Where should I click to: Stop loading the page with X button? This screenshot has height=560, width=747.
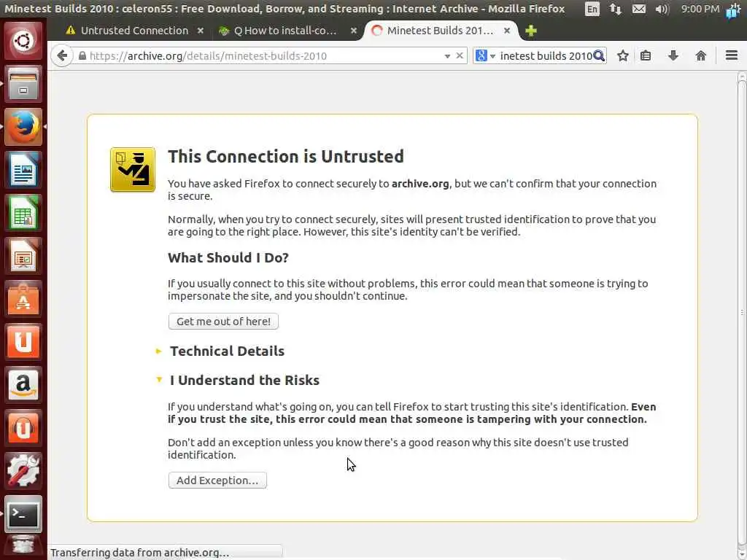click(460, 55)
